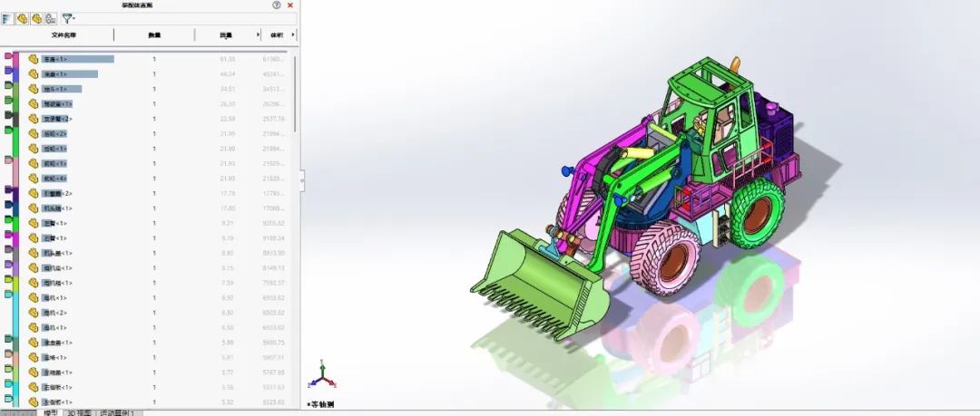
Task: Click the volume value 9189.24
Action: pyautogui.click(x=274, y=238)
